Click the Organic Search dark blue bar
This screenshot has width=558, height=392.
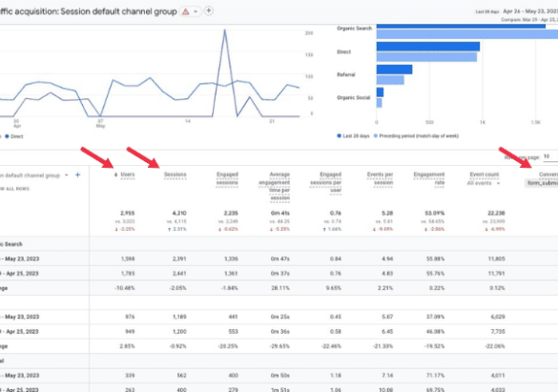tap(461, 26)
